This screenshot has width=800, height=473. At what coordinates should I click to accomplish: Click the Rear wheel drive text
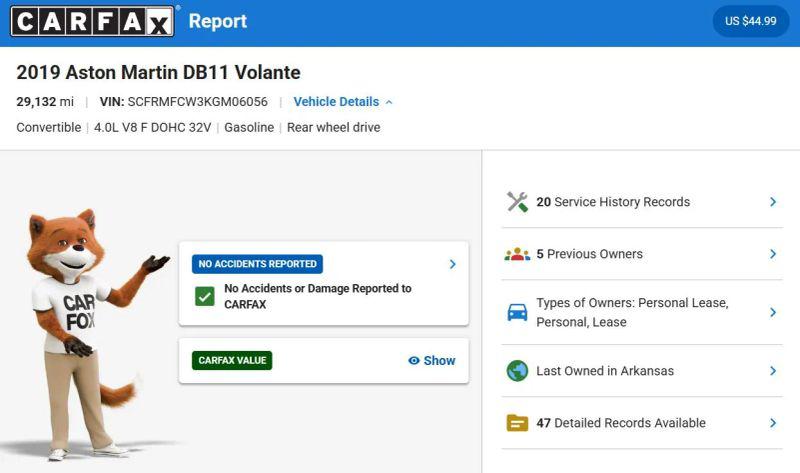click(334, 127)
